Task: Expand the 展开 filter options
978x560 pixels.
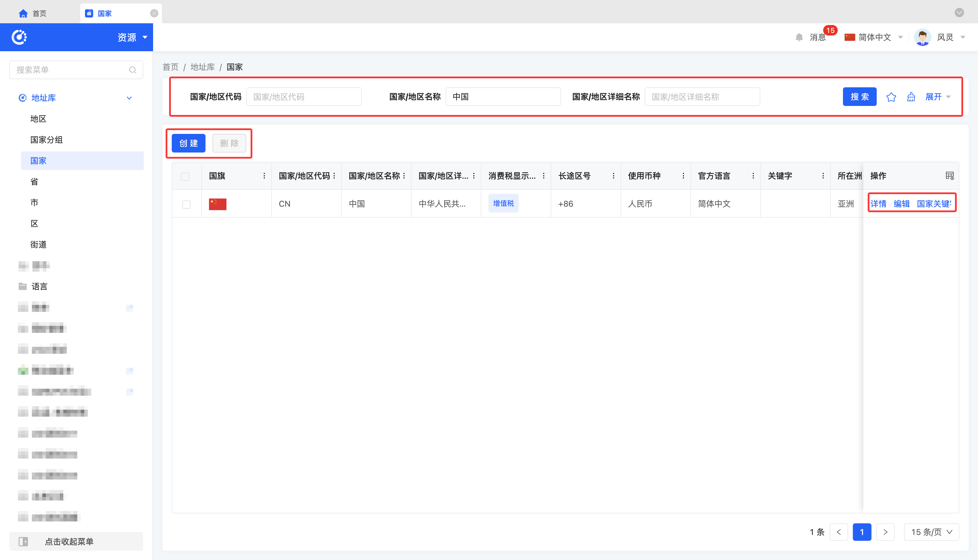Action: pyautogui.click(x=938, y=97)
